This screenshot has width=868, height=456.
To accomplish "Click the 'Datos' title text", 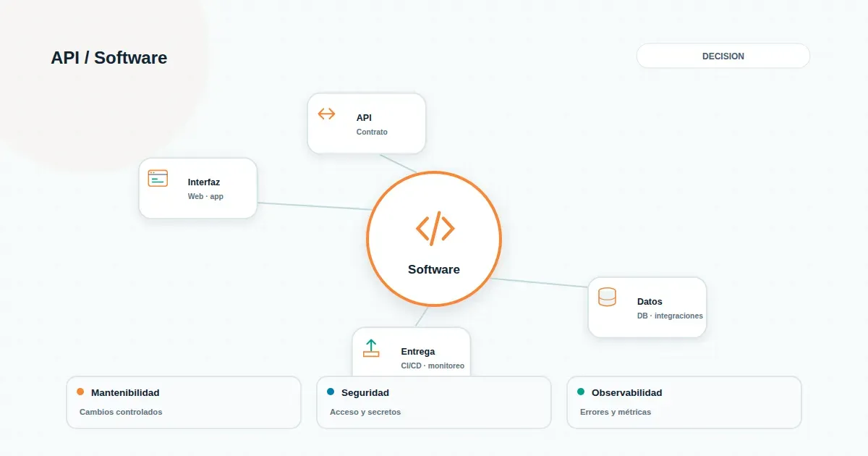I will (650, 301).
